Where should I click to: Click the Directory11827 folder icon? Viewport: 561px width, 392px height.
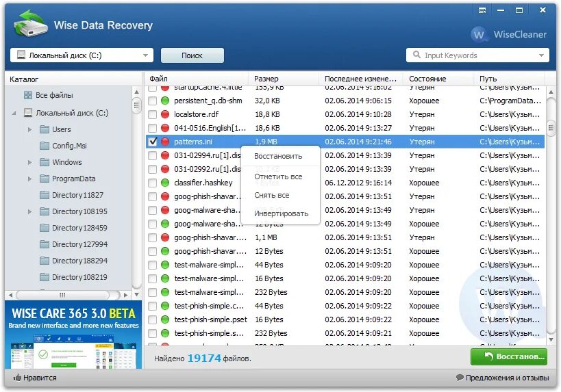(x=45, y=195)
